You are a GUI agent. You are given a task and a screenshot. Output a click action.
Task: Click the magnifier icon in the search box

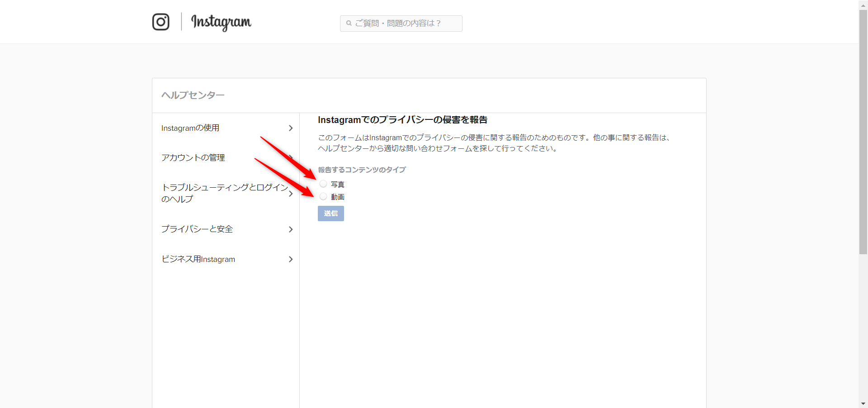(x=349, y=23)
